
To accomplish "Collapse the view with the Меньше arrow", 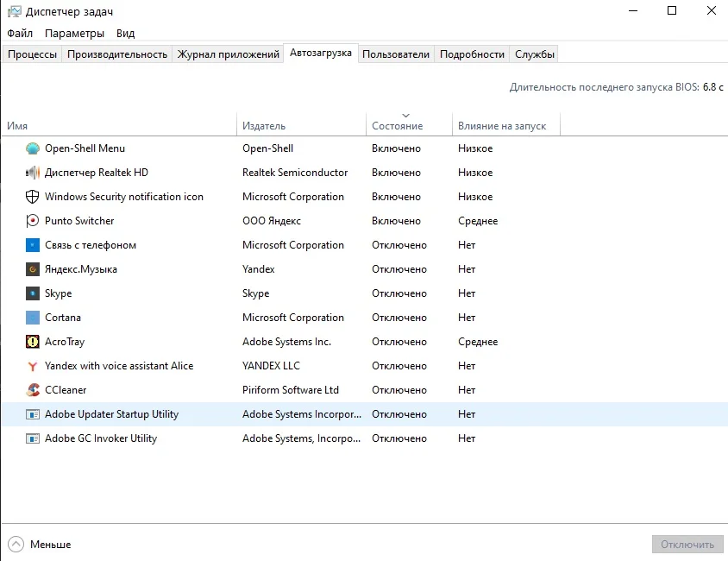I will click(x=16, y=545).
